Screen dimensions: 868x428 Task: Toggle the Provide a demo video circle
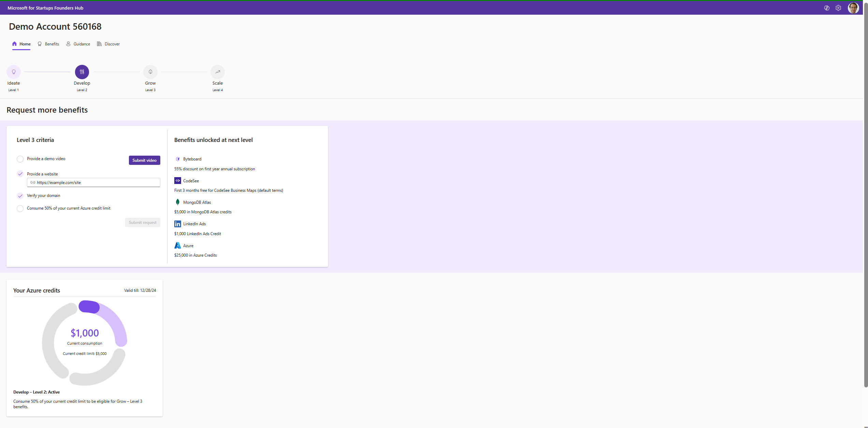[x=20, y=159]
